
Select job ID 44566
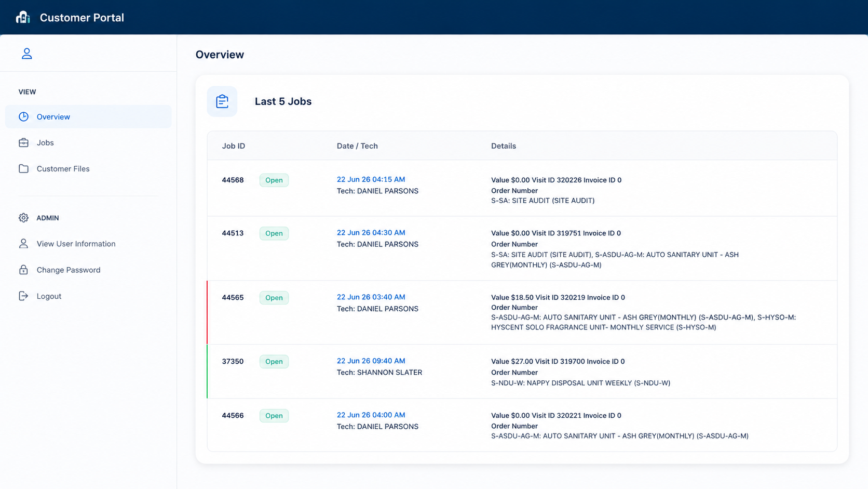pos(233,416)
